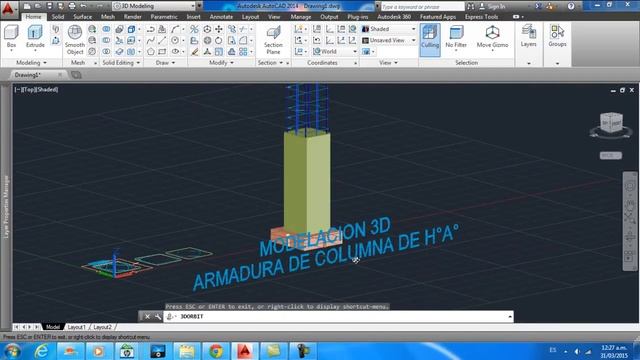Click the Solid Intersect icon
The height and width of the screenshot is (360, 640).
106,52
